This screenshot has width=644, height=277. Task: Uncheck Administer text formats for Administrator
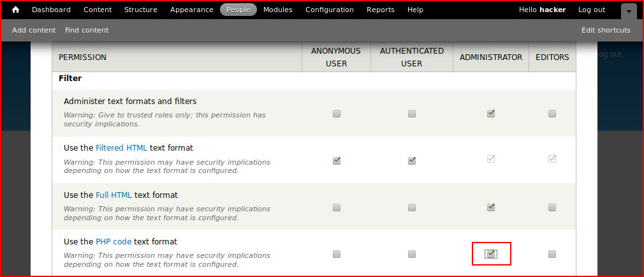[491, 114]
